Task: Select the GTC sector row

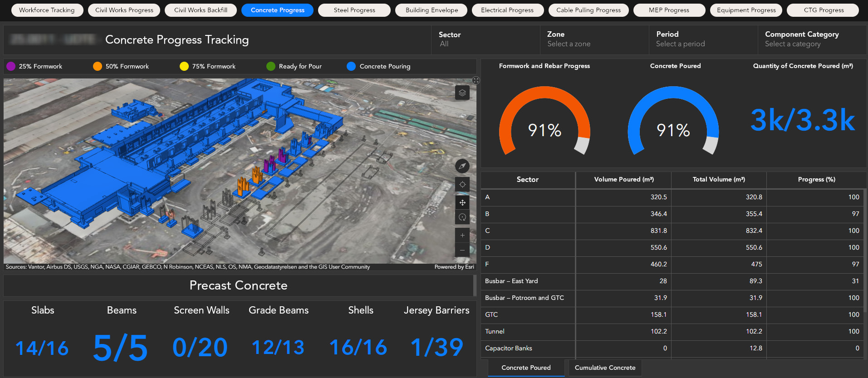Action: 672,314
